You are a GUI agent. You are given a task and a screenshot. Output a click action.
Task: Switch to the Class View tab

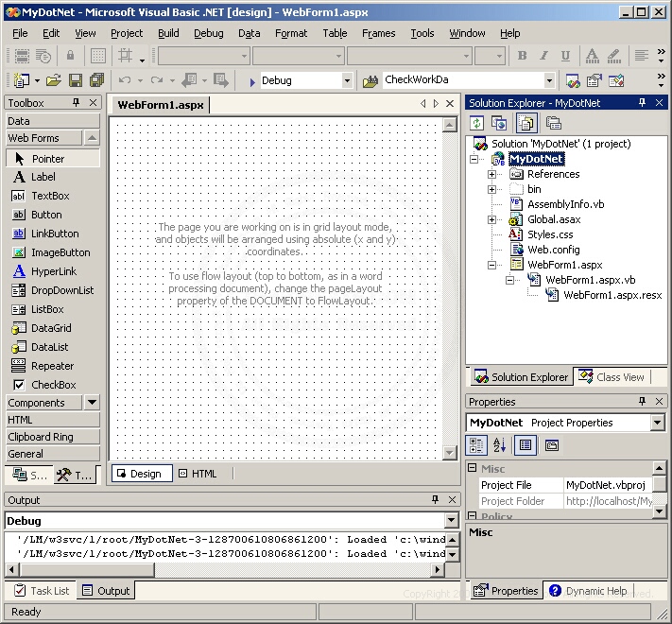click(x=612, y=377)
